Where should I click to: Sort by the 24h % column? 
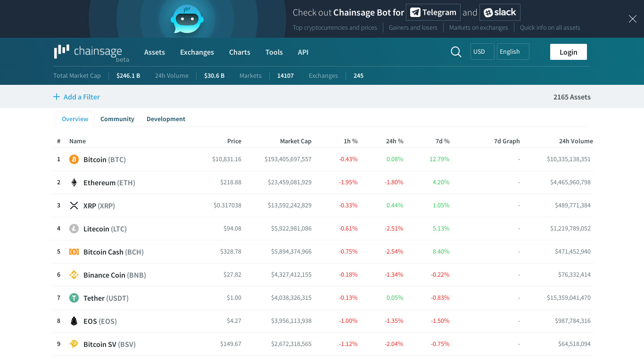(x=395, y=141)
